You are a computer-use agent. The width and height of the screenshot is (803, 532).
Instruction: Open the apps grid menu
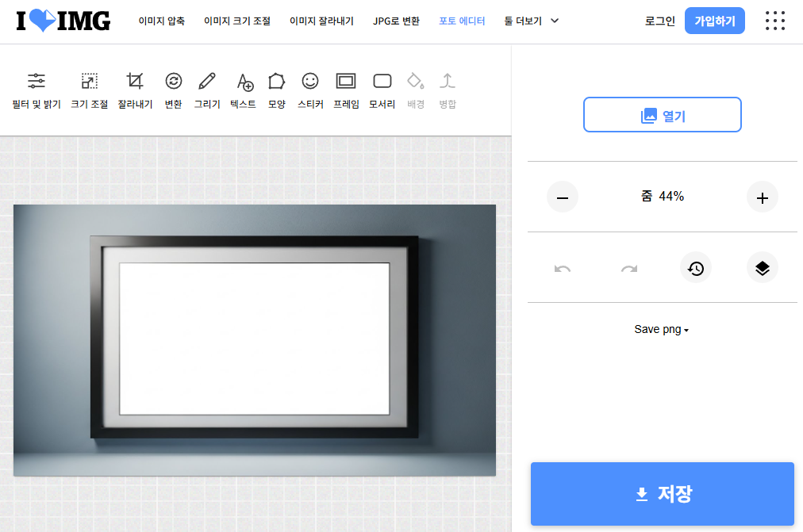click(x=774, y=21)
